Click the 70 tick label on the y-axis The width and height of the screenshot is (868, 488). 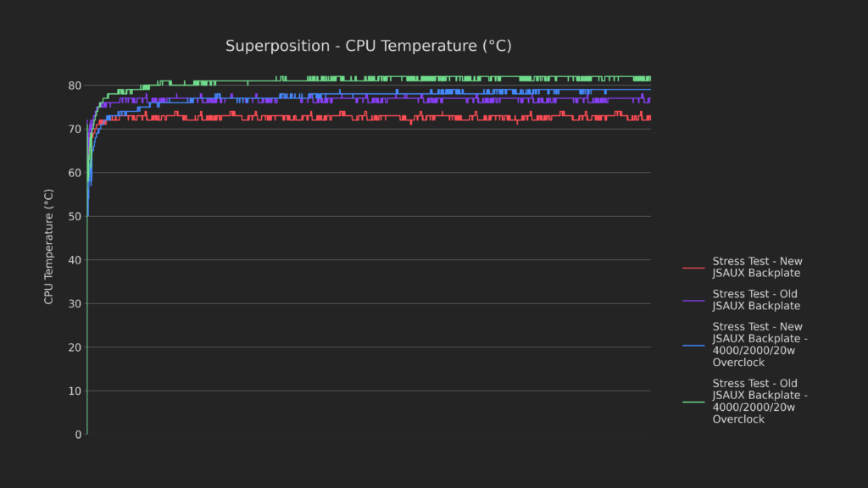point(75,130)
